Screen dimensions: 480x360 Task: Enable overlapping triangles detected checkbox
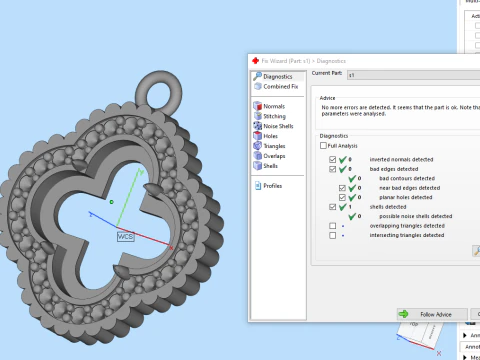332,226
